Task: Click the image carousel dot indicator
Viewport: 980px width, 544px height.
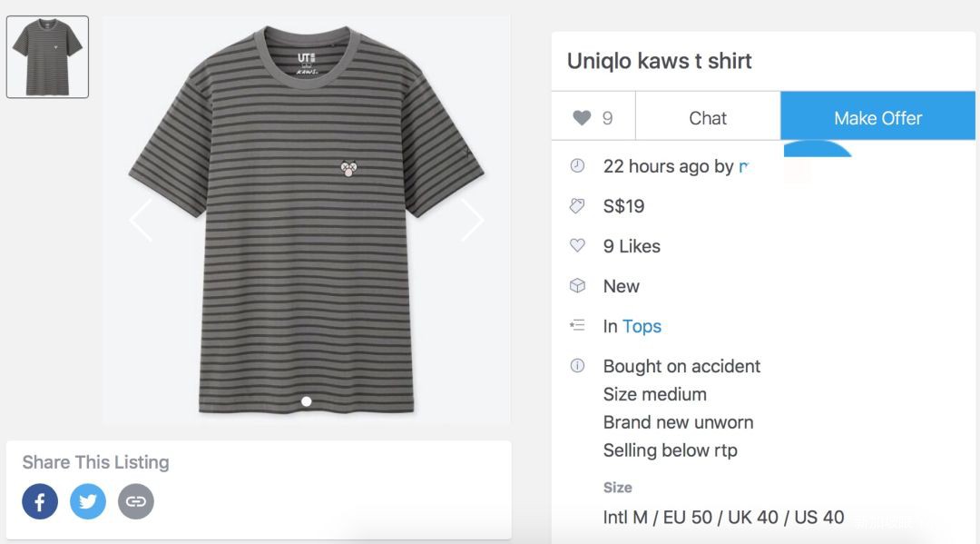Action: 307,401
